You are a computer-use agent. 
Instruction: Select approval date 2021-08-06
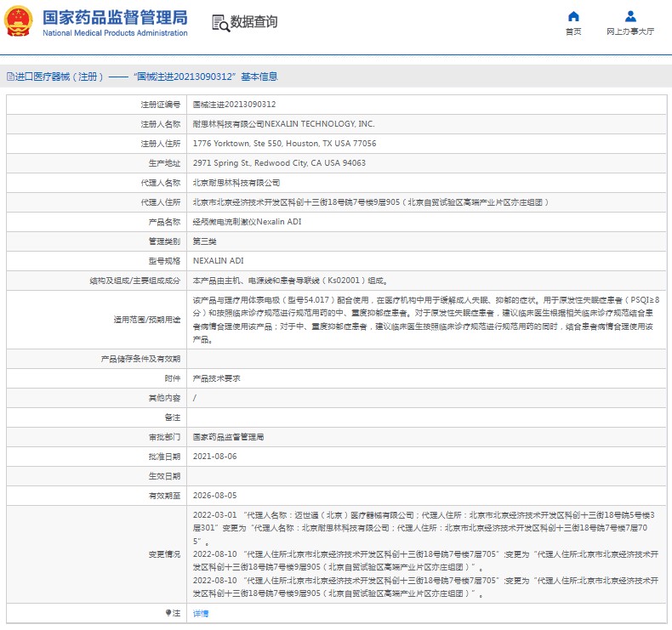point(214,456)
